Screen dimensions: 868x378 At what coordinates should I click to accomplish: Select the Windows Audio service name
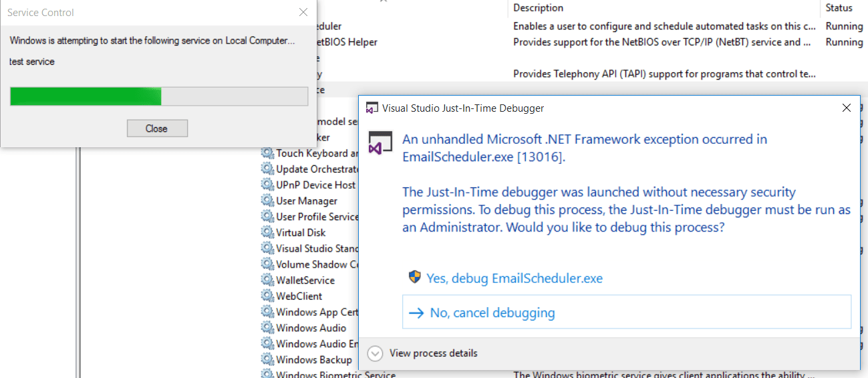(311, 328)
